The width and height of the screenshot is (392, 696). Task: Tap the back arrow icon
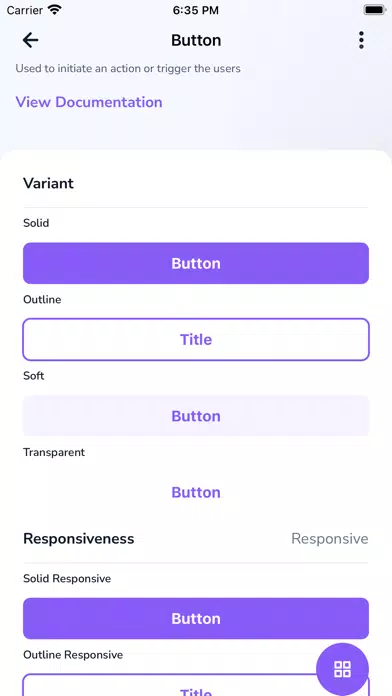pyautogui.click(x=30, y=40)
